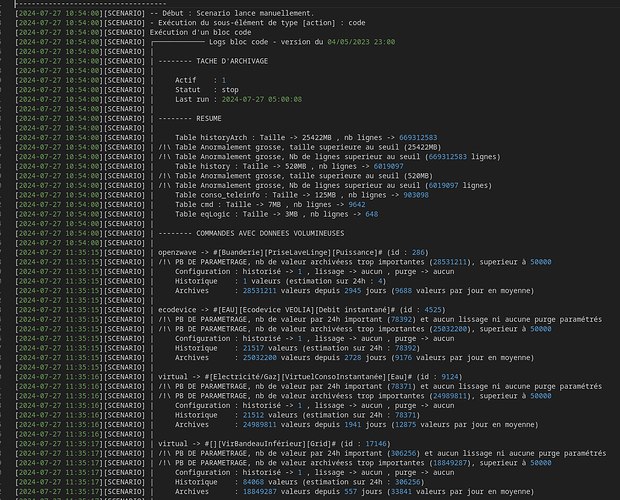Click 'Statut : stop' line
This screenshot has height=500, width=620.
pyautogui.click(x=207, y=90)
